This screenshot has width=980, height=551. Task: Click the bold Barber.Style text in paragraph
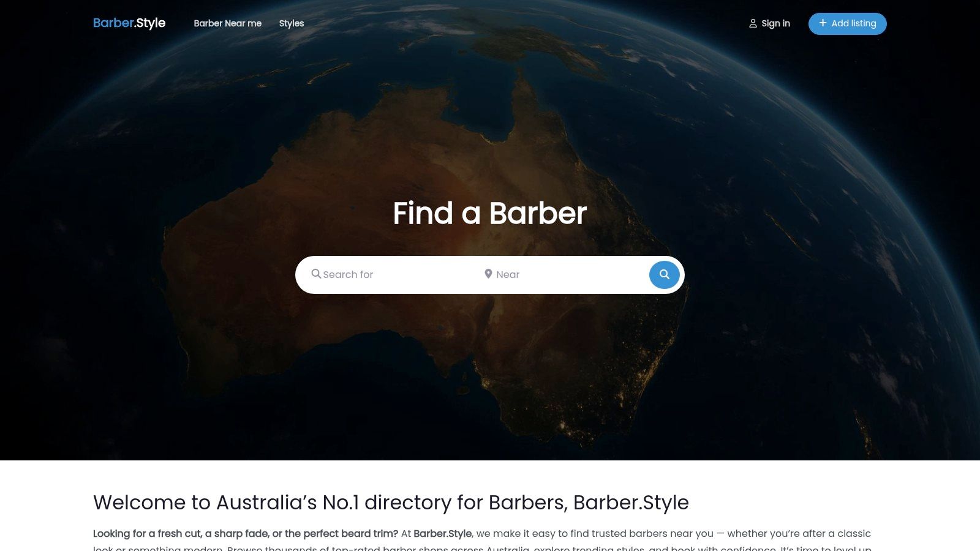(x=443, y=533)
